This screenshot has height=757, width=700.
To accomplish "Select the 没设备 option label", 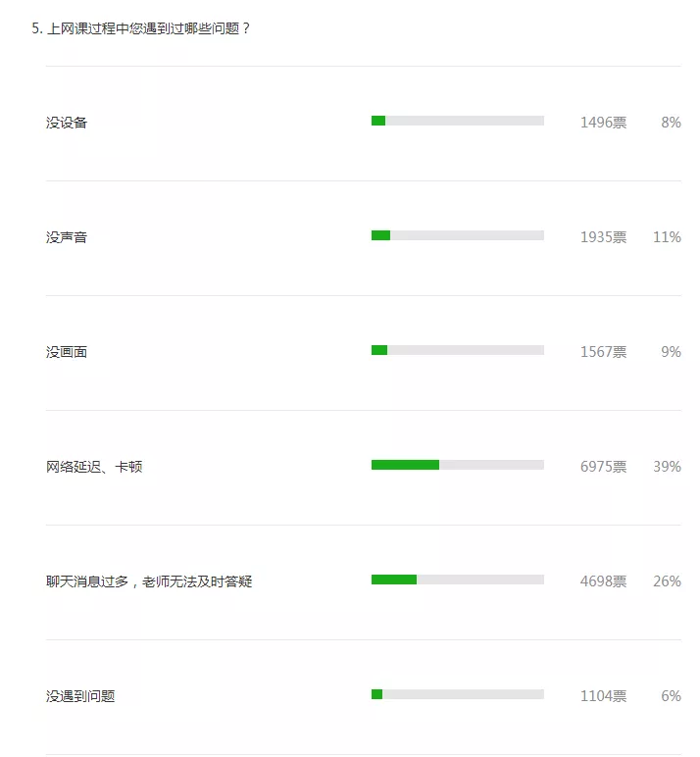I will [67, 123].
